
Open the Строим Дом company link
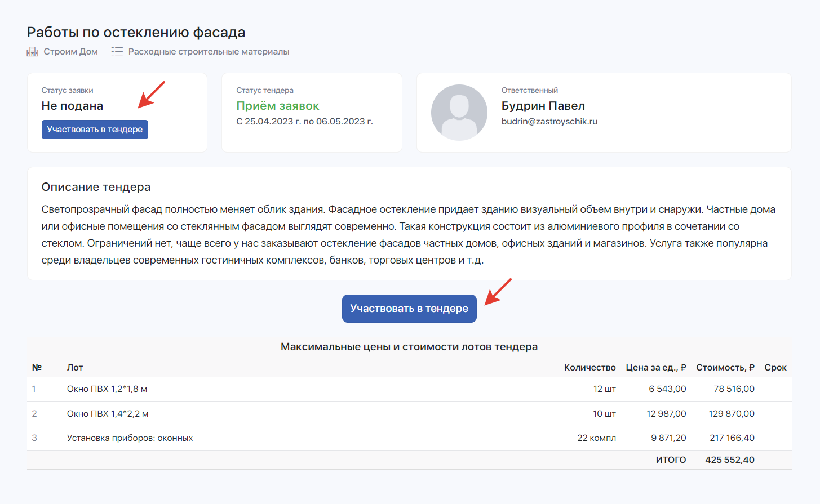click(x=70, y=52)
